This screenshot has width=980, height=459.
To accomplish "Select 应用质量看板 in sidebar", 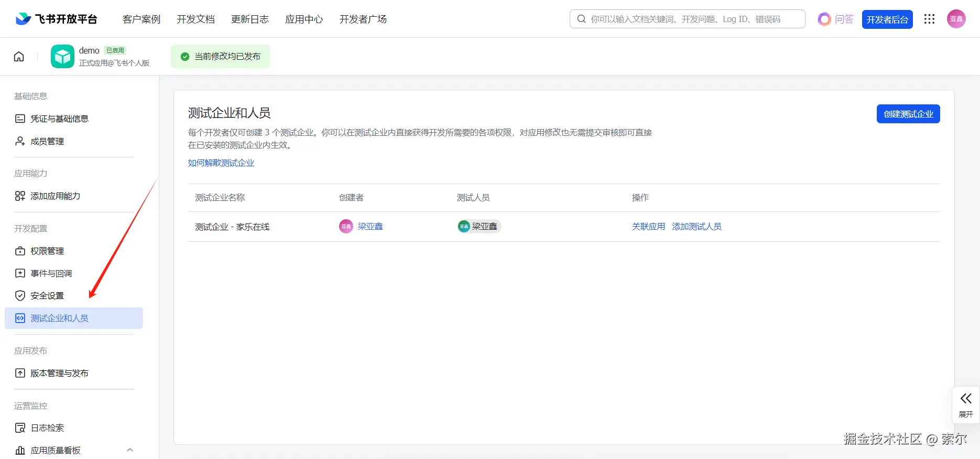I will click(74, 450).
